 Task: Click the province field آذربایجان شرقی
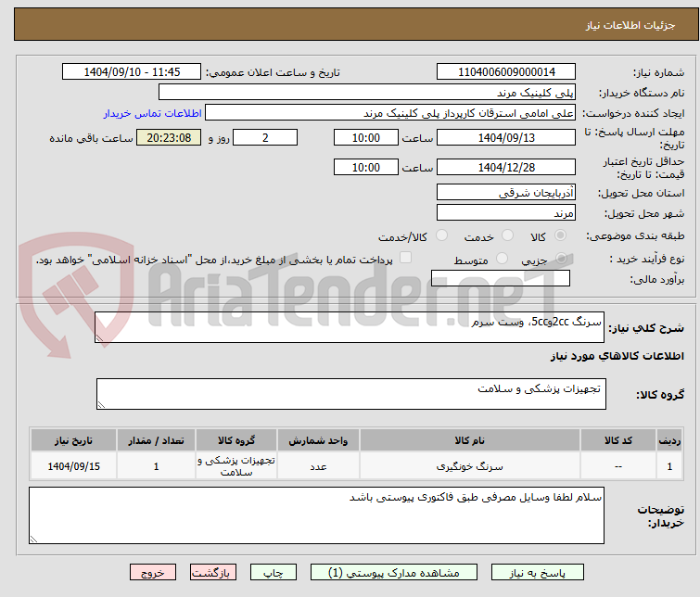[x=506, y=193]
